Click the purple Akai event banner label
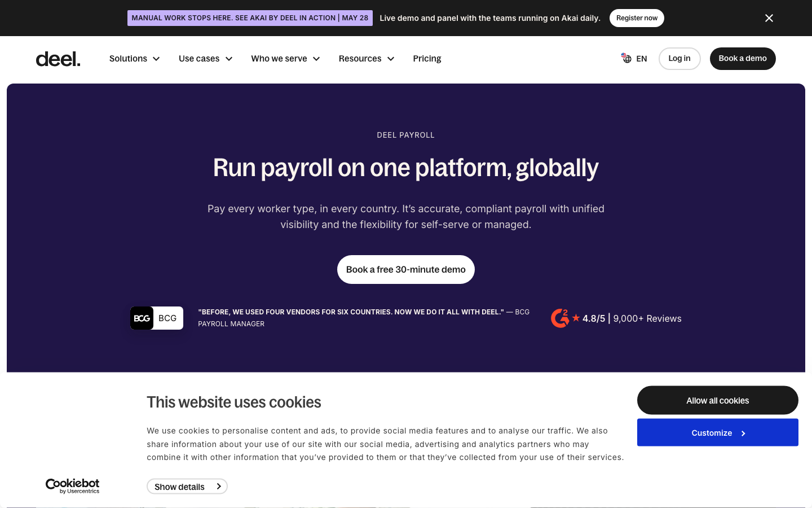This screenshot has height=508, width=812. 250,18
